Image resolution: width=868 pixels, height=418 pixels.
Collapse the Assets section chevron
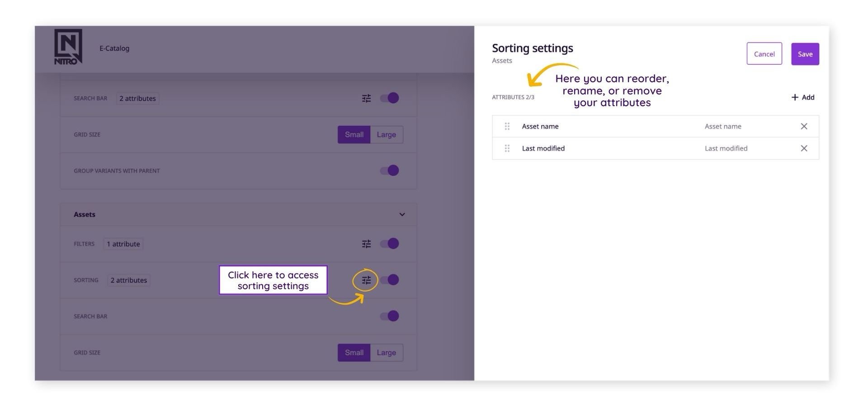[401, 214]
